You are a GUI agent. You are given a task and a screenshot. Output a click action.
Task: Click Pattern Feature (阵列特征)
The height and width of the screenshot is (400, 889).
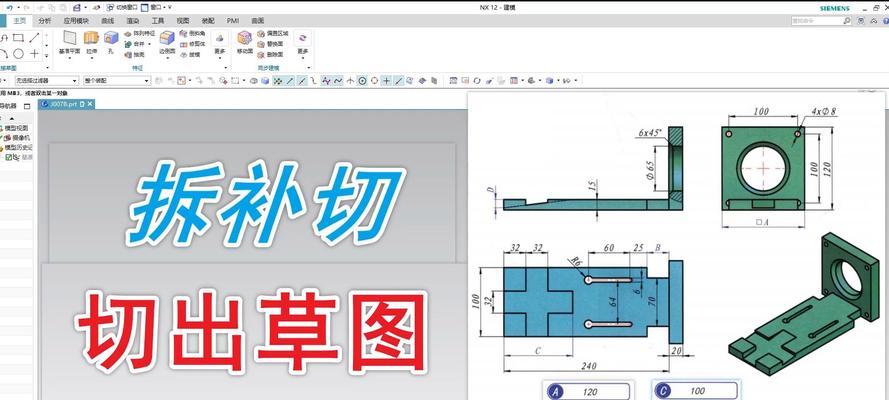coord(139,33)
